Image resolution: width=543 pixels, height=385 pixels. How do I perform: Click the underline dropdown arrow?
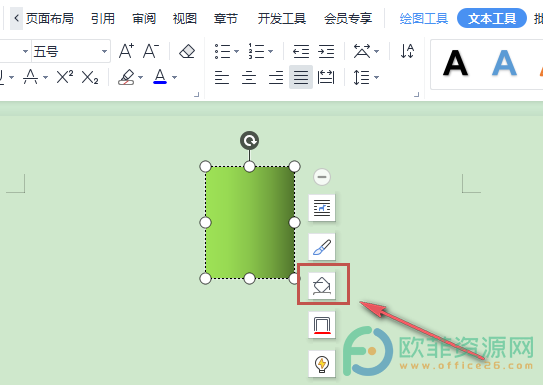pos(11,77)
